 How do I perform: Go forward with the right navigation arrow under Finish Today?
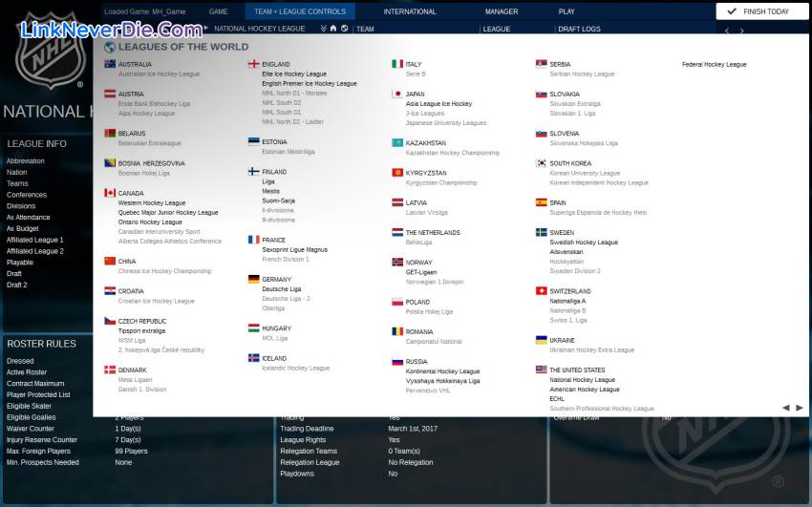pyautogui.click(x=741, y=32)
